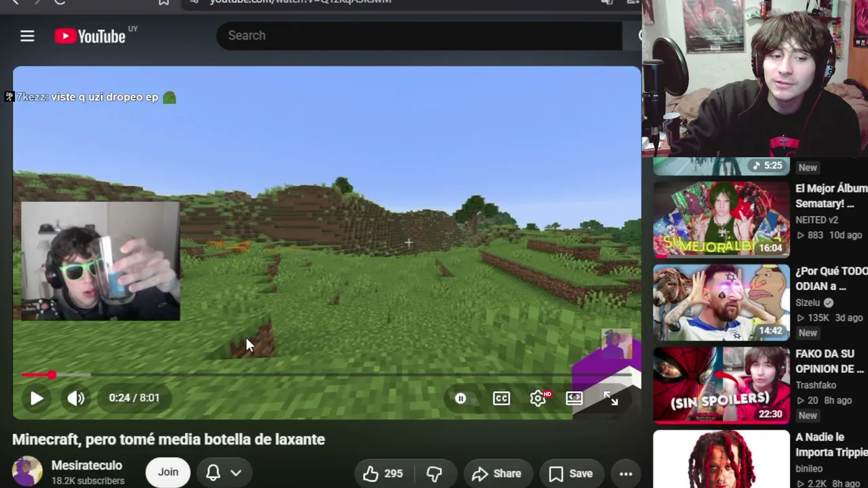Click the Join membership button
The image size is (868, 488).
[x=168, y=472]
